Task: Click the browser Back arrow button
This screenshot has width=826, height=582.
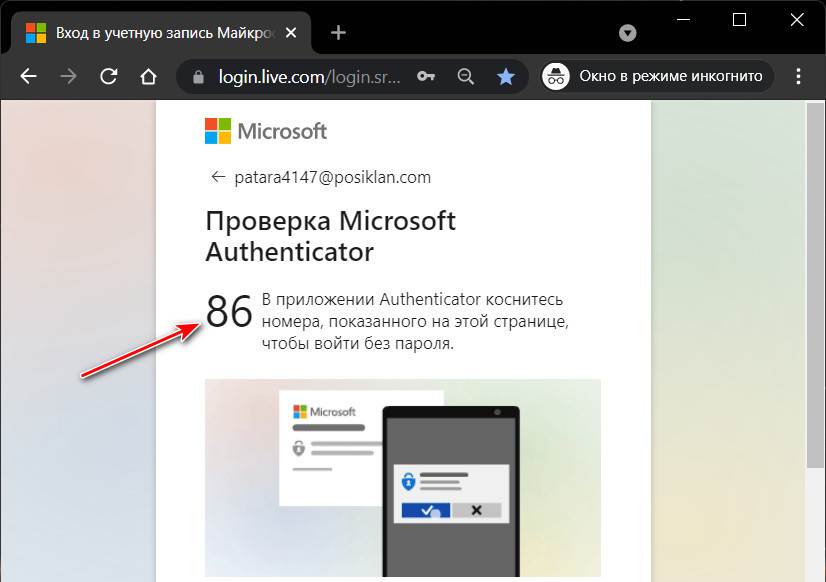Action: click(29, 76)
